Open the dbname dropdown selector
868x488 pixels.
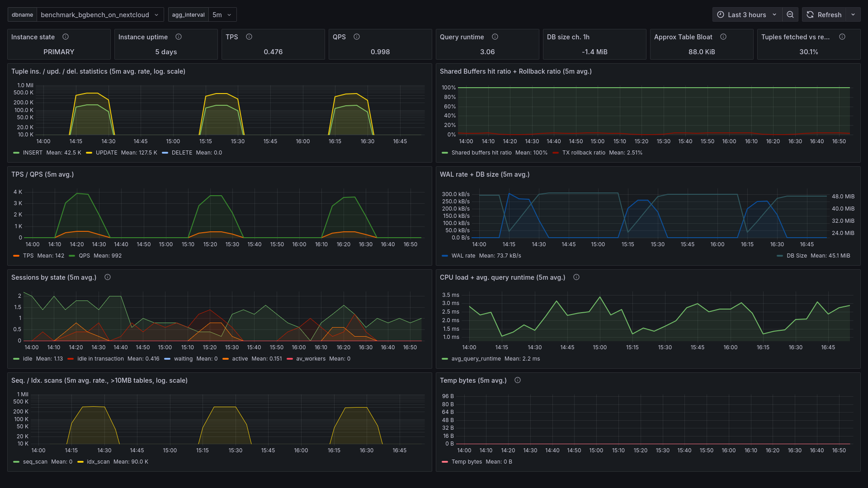click(100, 14)
